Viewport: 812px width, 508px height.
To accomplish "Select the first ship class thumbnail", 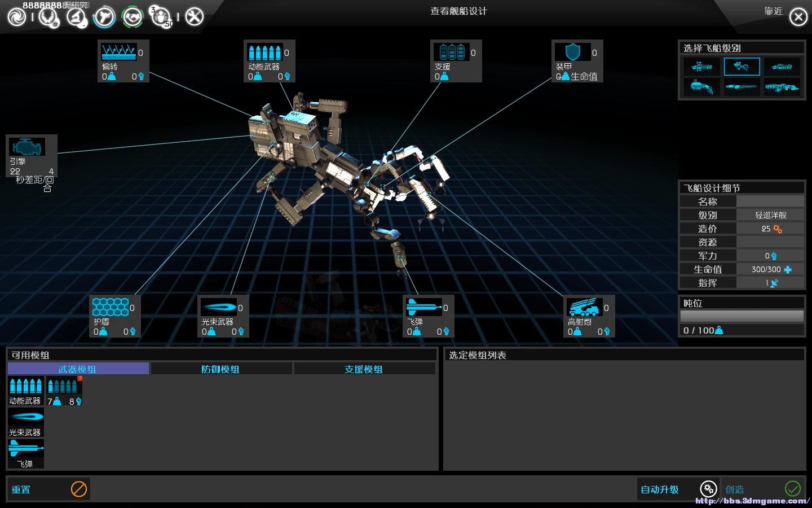I will click(x=701, y=67).
